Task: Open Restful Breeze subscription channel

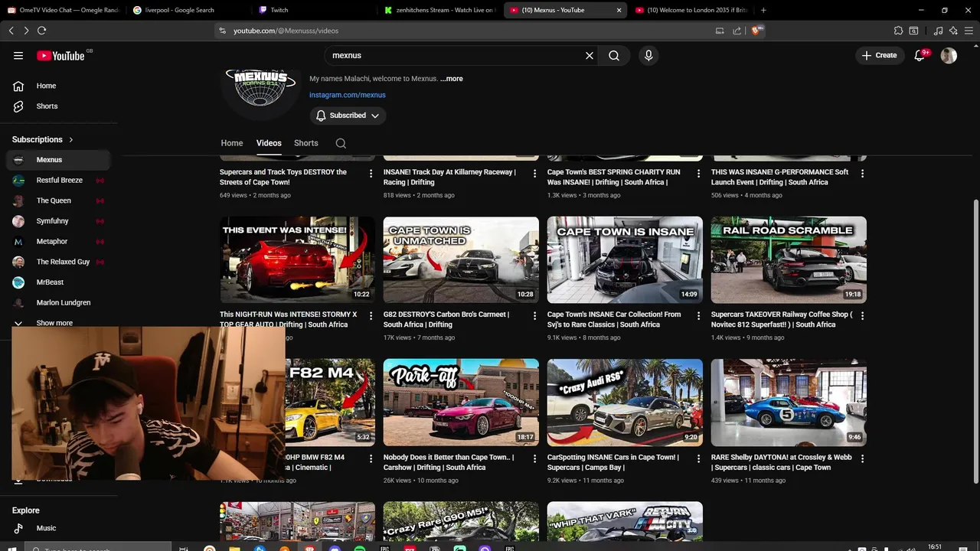Action: point(59,180)
